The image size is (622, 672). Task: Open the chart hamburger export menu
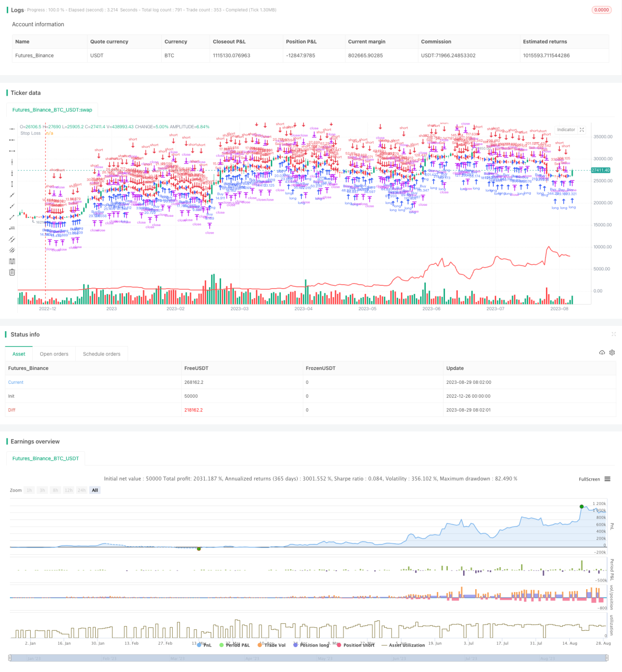pyautogui.click(x=607, y=479)
